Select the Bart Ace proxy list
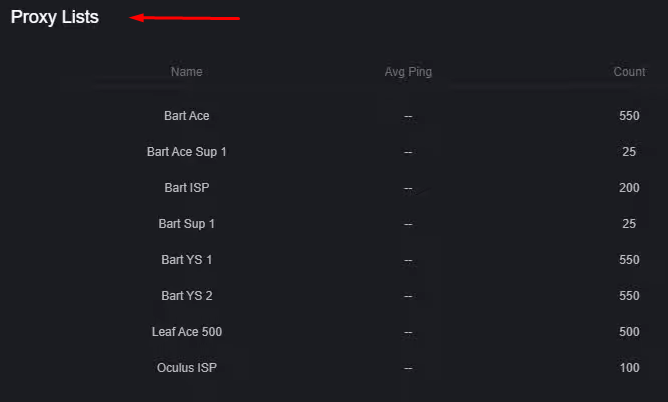Image resolution: width=668 pixels, height=402 pixels. click(x=187, y=116)
